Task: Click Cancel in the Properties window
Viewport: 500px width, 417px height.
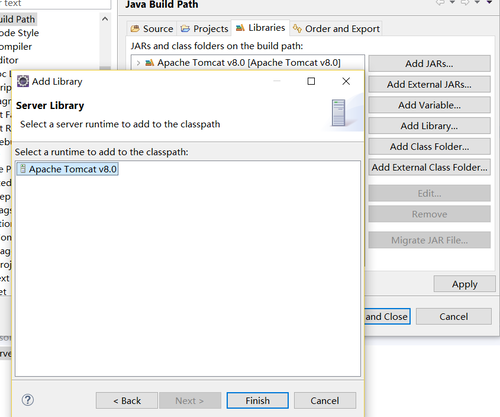Action: pyautogui.click(x=454, y=316)
